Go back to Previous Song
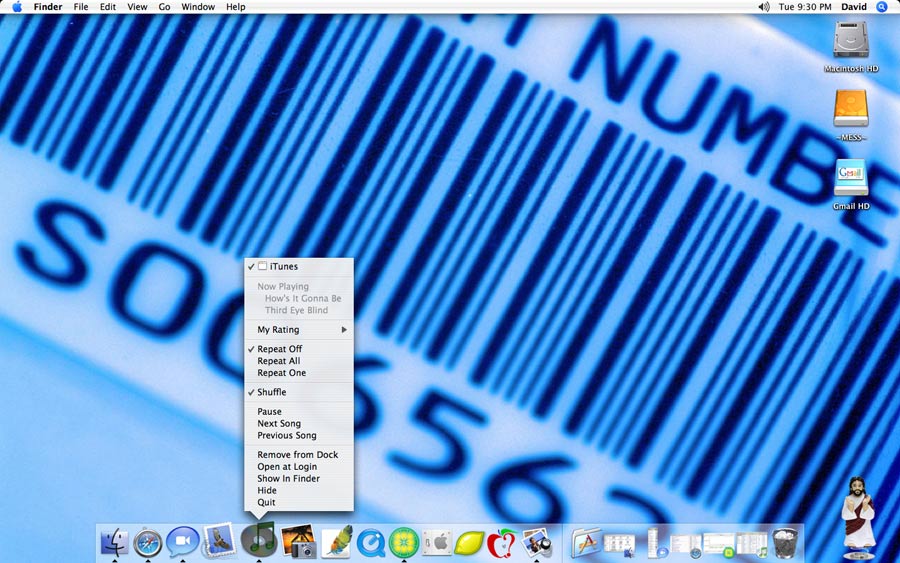This screenshot has width=900, height=563. [x=299, y=436]
